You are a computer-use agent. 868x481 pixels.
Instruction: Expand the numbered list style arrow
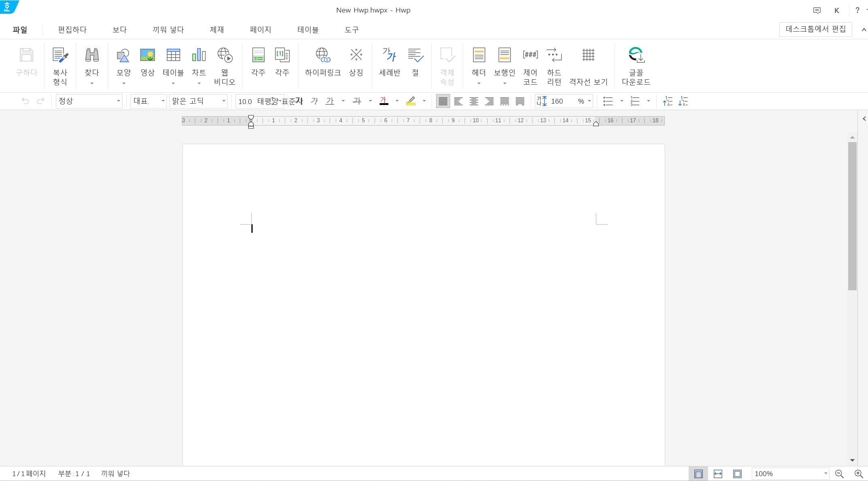point(649,101)
